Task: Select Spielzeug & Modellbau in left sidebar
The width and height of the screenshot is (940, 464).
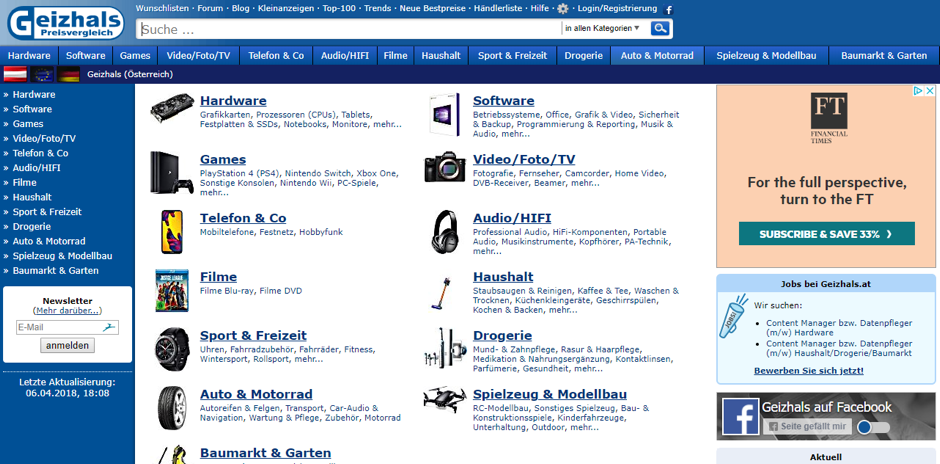Action: (62, 256)
